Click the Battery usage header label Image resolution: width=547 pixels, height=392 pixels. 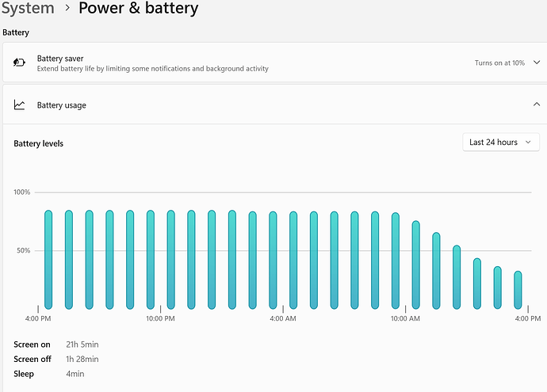[61, 105]
